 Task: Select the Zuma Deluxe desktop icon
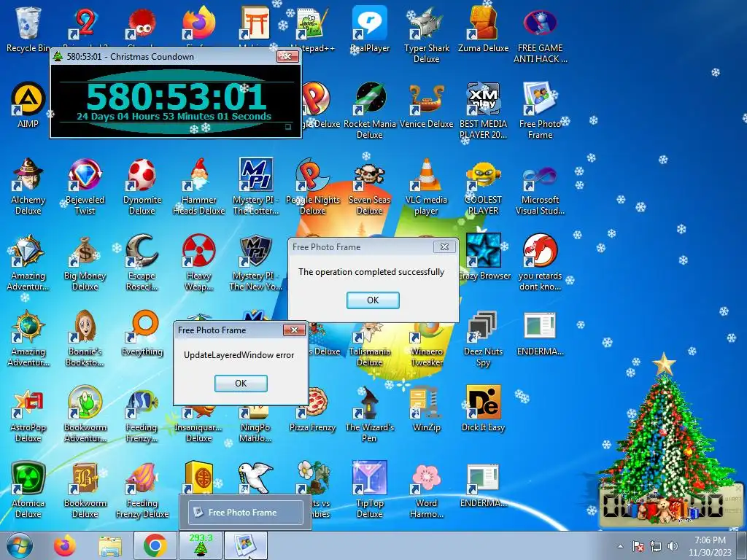(483, 28)
